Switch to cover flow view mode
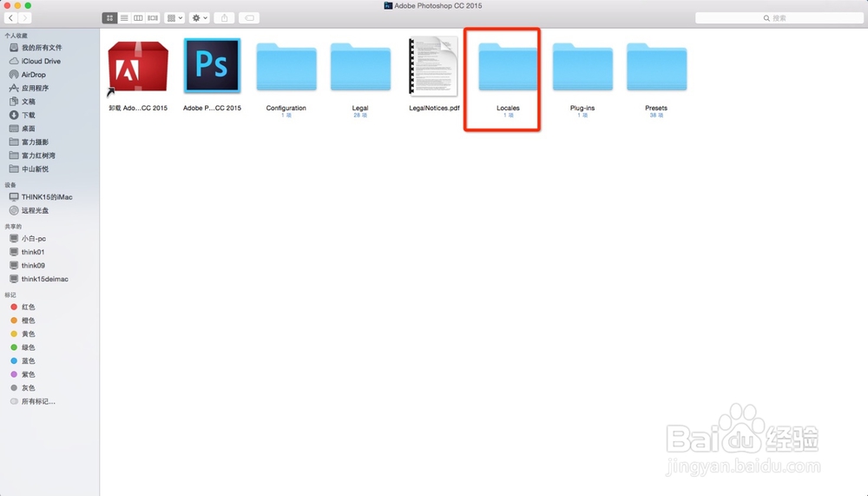868x496 pixels. (x=153, y=18)
